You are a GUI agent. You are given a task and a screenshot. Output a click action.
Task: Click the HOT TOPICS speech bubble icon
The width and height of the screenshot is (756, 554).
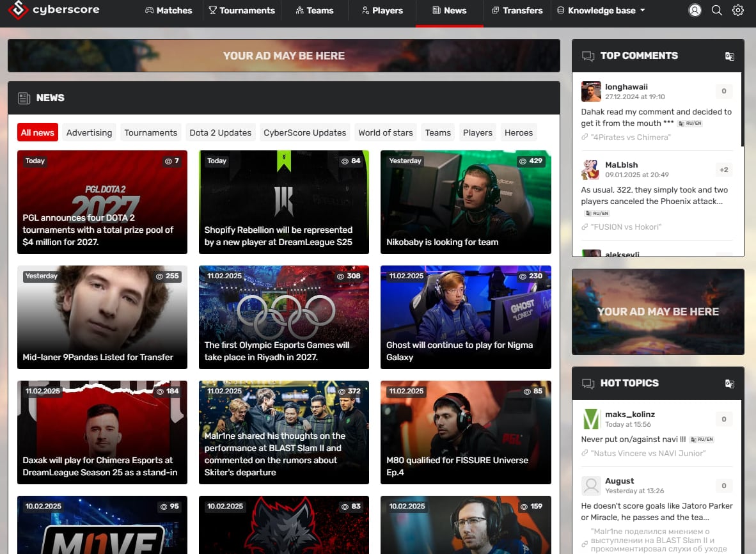588,383
